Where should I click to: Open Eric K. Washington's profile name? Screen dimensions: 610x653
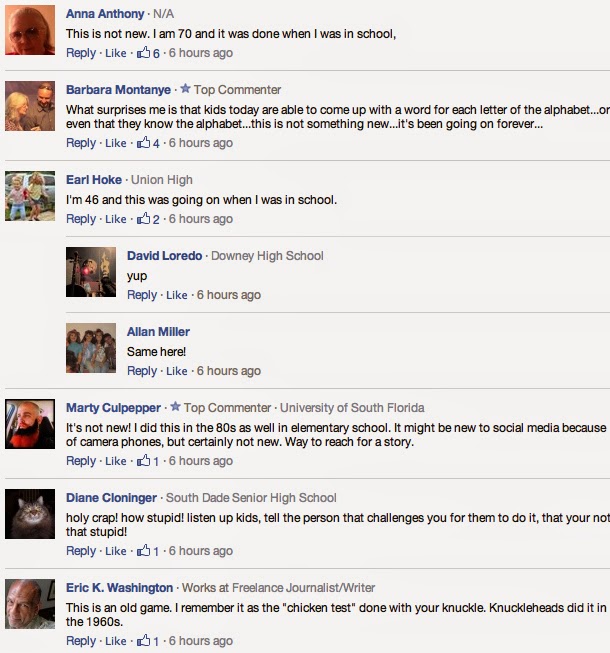pyautogui.click(x=120, y=588)
